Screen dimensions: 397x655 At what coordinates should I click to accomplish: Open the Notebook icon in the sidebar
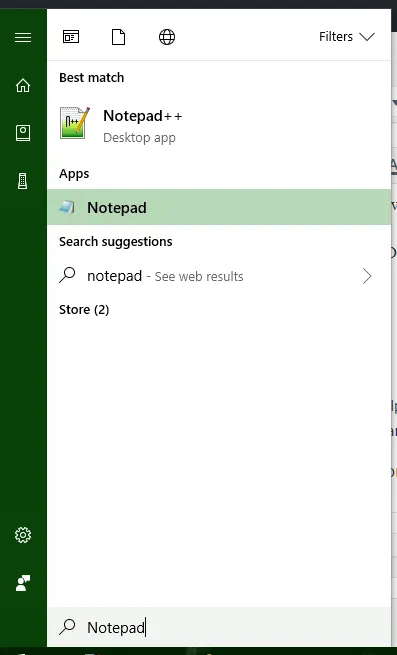(x=23, y=133)
